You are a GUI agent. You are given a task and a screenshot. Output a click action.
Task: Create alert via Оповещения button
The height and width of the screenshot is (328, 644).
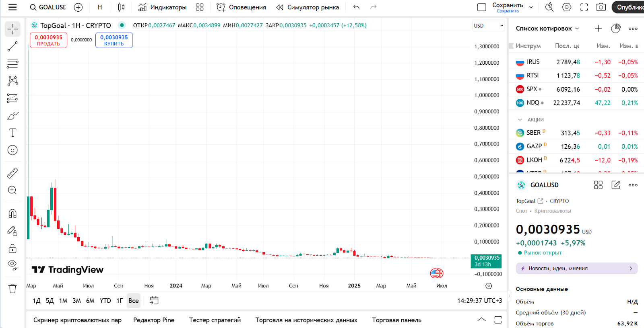click(241, 7)
